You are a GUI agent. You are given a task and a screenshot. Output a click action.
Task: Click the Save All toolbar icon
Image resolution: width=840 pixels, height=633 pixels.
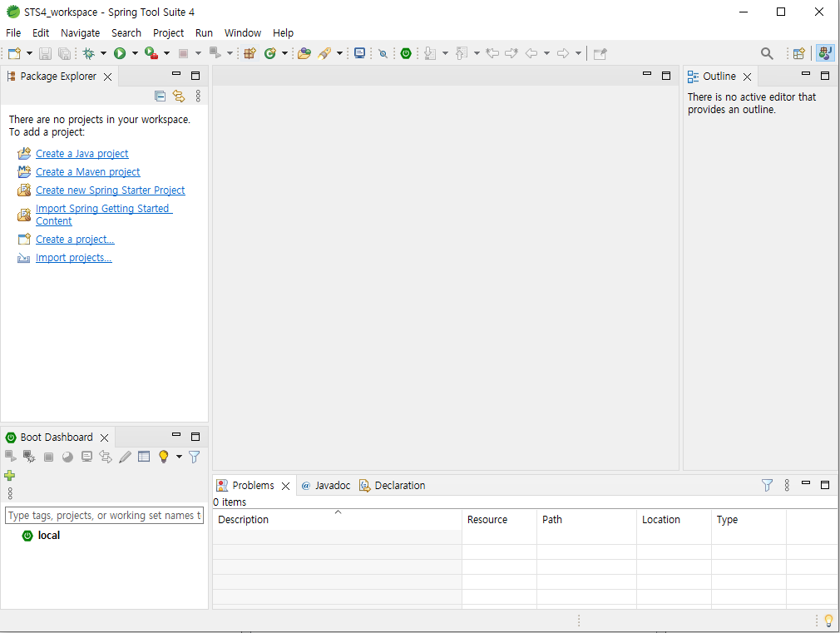coord(64,53)
